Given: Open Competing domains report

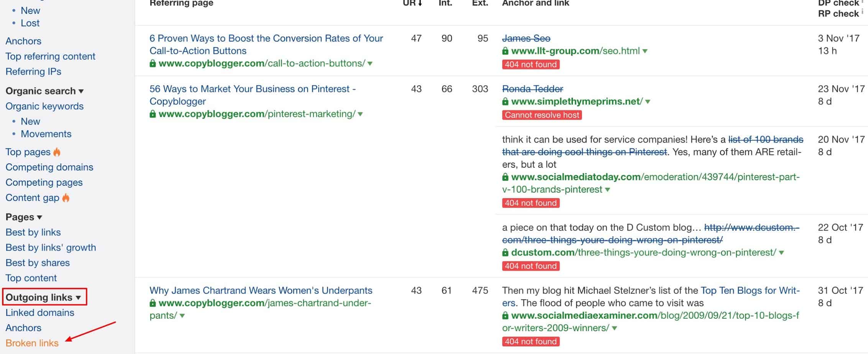Looking at the screenshot, I should (49, 167).
